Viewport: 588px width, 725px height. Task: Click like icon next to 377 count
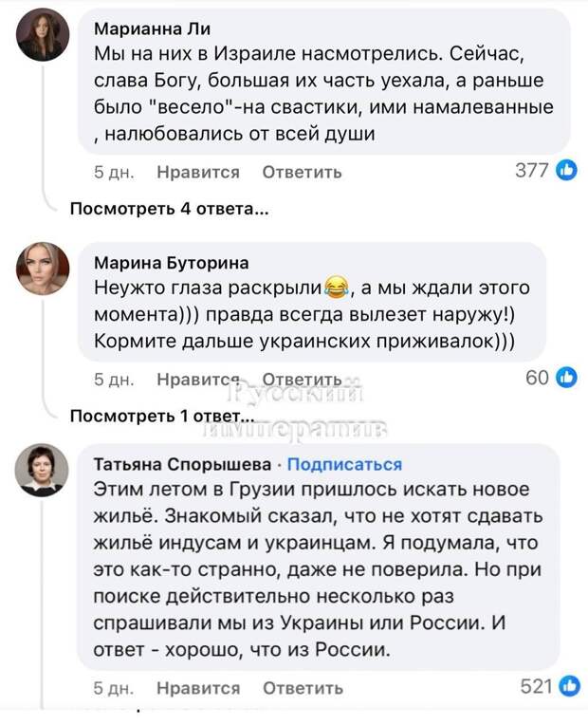[567, 171]
